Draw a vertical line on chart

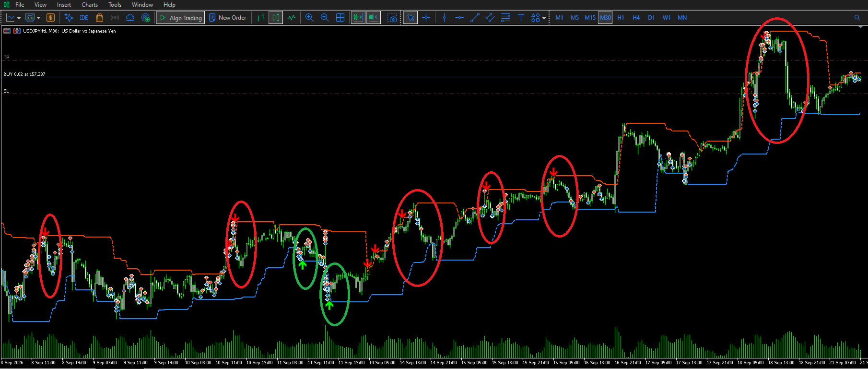(x=444, y=18)
